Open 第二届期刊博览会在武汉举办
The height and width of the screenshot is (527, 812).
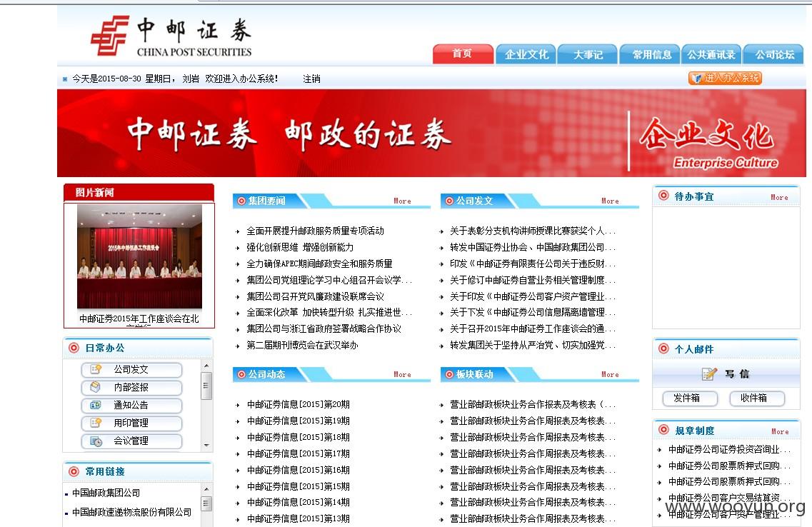coord(302,346)
